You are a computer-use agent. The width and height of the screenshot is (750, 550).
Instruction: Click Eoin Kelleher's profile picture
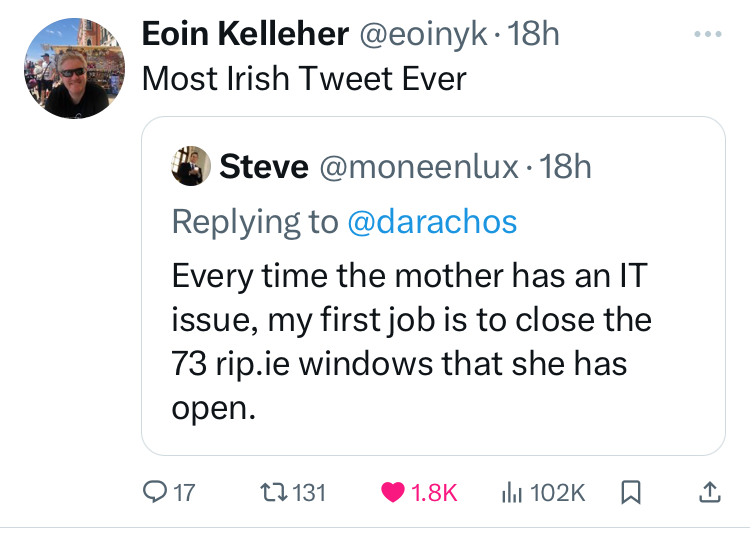pos(73,69)
